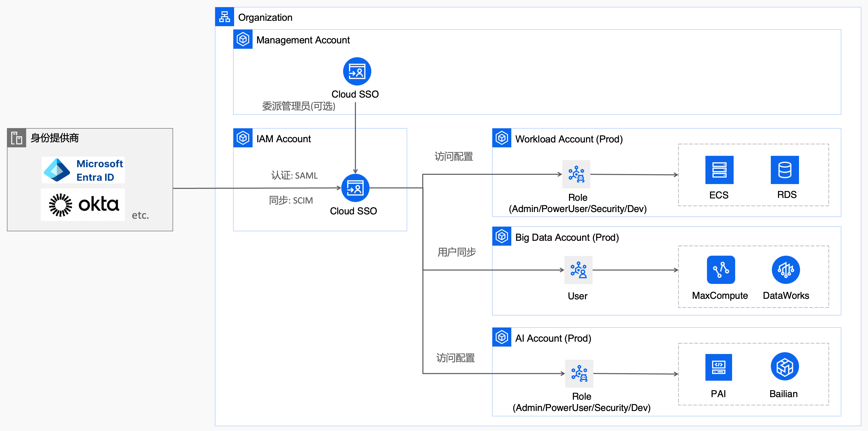Select the RDS database icon

(784, 170)
